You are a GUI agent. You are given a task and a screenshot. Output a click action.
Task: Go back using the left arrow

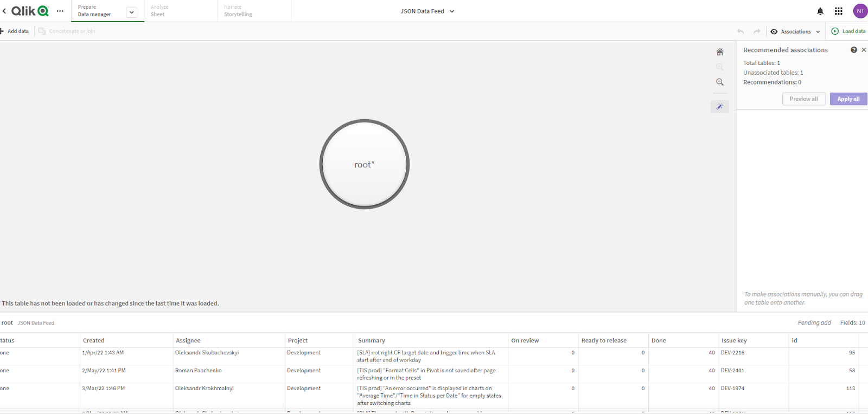(x=4, y=11)
